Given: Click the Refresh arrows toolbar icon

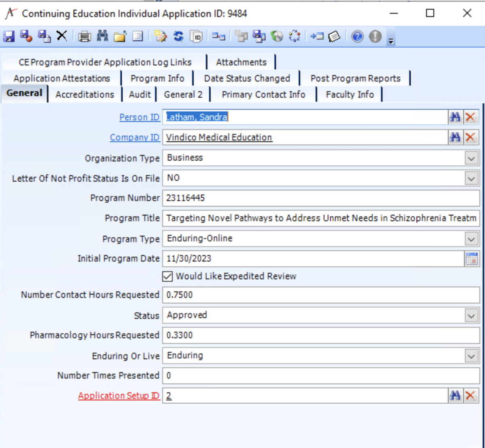Looking at the screenshot, I should [178, 37].
